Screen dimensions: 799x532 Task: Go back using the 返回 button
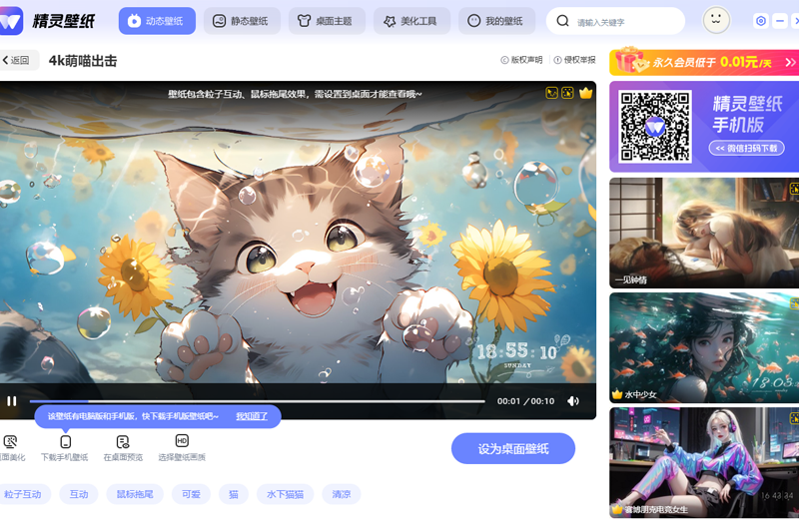coord(17,61)
